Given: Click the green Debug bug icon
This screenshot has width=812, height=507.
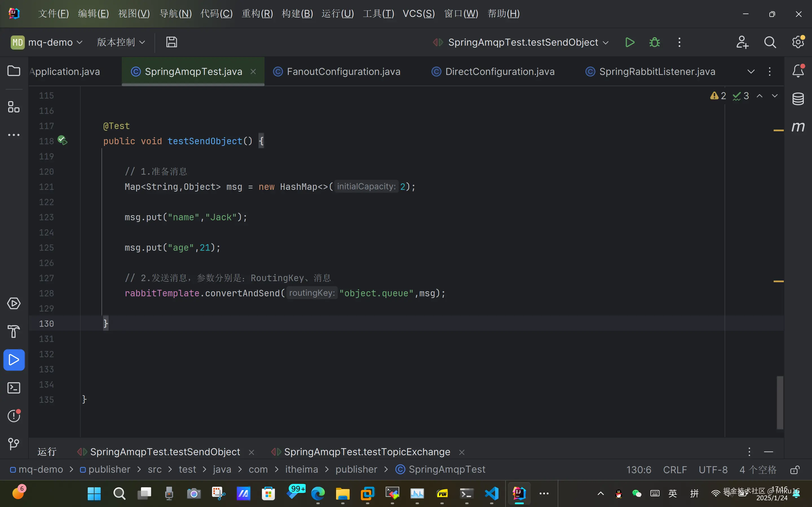Looking at the screenshot, I should pos(654,42).
